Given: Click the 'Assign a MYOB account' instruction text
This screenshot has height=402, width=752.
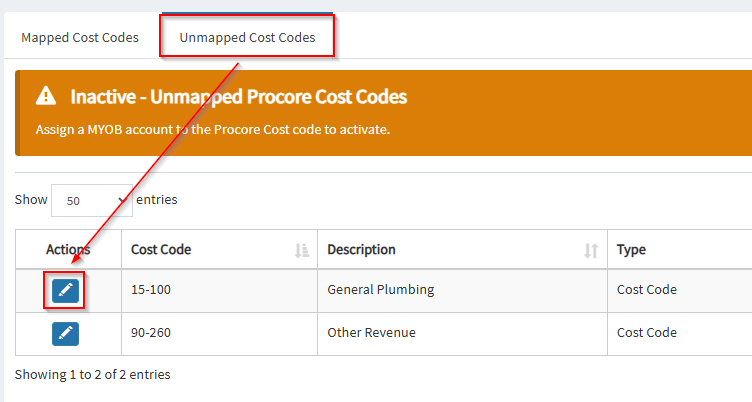Looking at the screenshot, I should click(212, 130).
